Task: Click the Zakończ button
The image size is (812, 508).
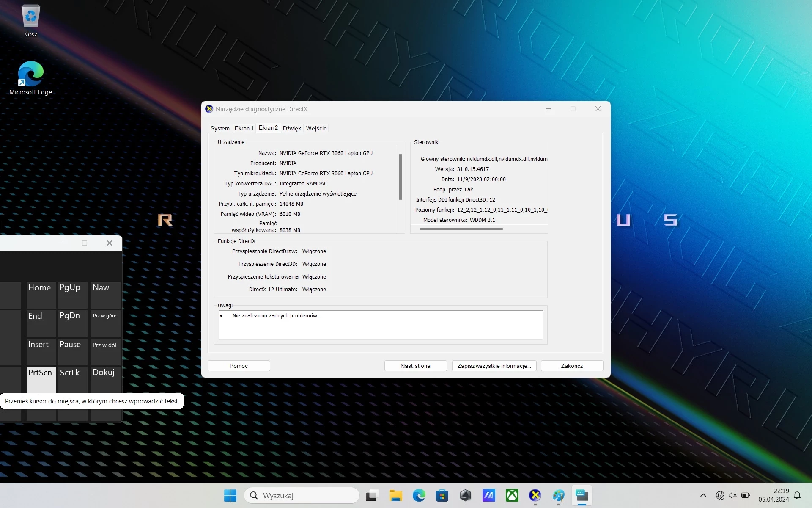Action: pyautogui.click(x=572, y=366)
